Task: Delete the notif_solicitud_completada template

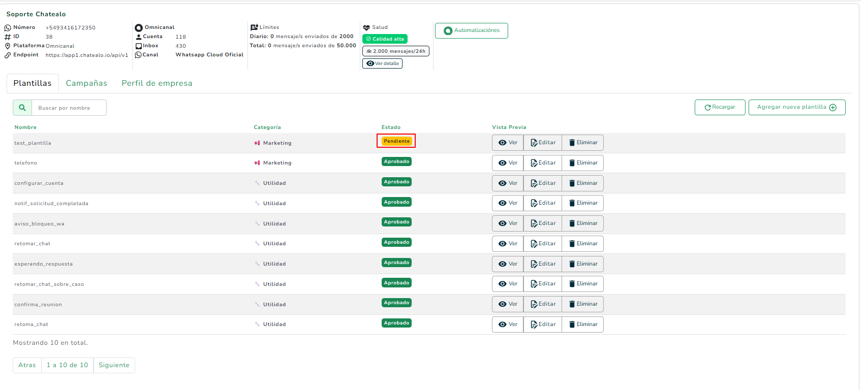Action: tap(583, 203)
